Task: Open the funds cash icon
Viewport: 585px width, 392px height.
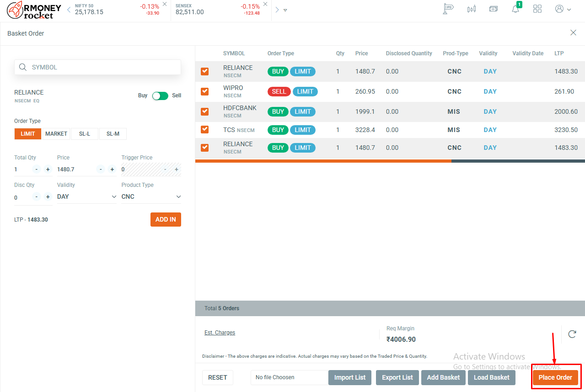Action: (493, 9)
